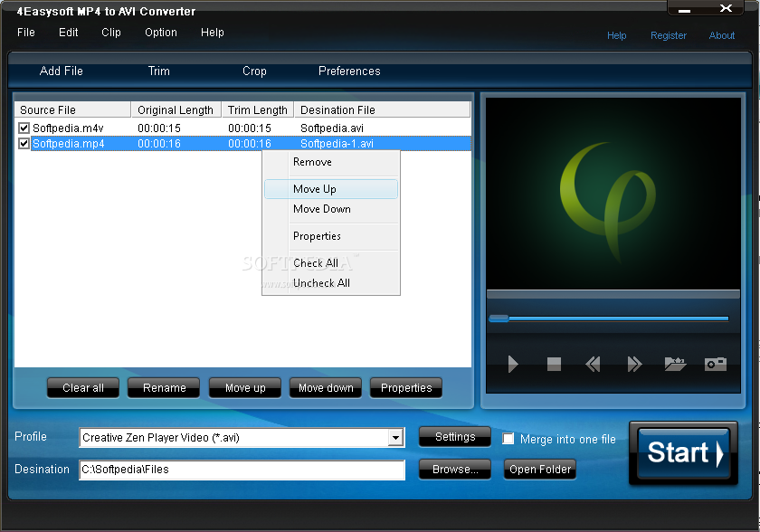Open the Help menu in menu bar
This screenshot has height=532, width=760.
point(213,33)
